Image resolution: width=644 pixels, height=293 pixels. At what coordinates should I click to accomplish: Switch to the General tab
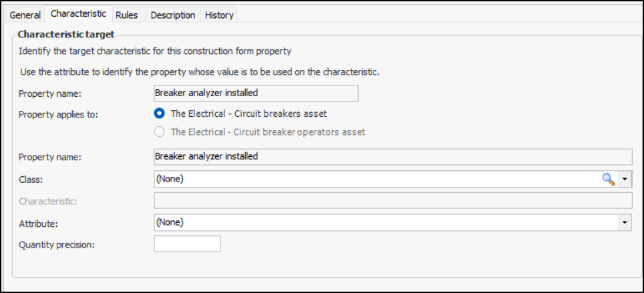click(x=25, y=15)
